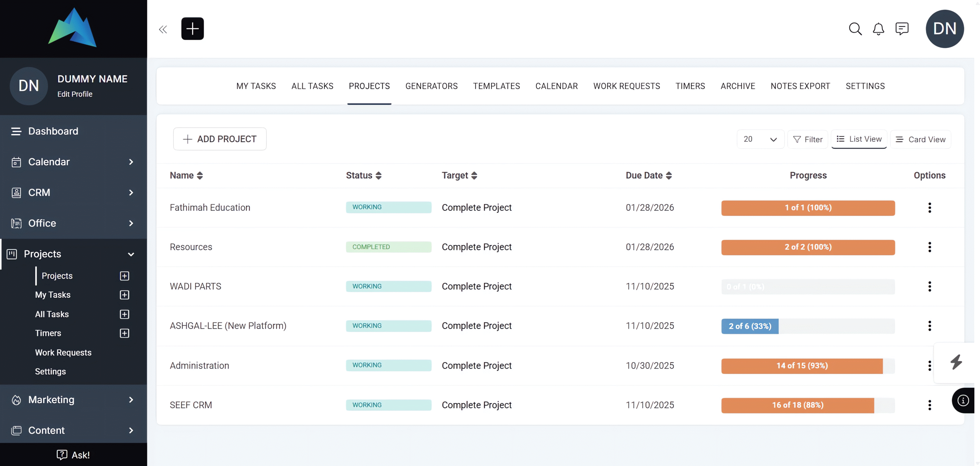Click plus icon beside My Tasks
This screenshot has width=980, height=466.
click(x=124, y=295)
